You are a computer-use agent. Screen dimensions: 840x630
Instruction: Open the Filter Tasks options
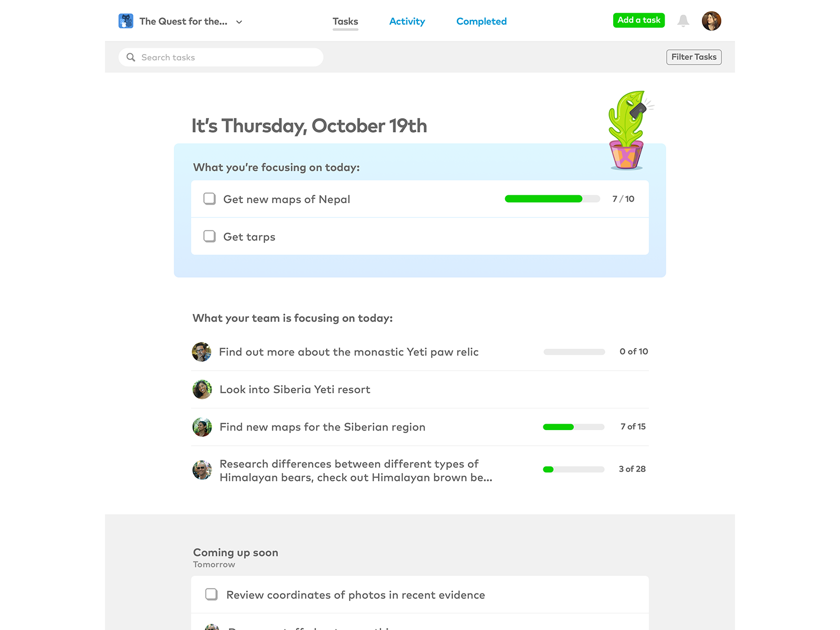pos(694,57)
